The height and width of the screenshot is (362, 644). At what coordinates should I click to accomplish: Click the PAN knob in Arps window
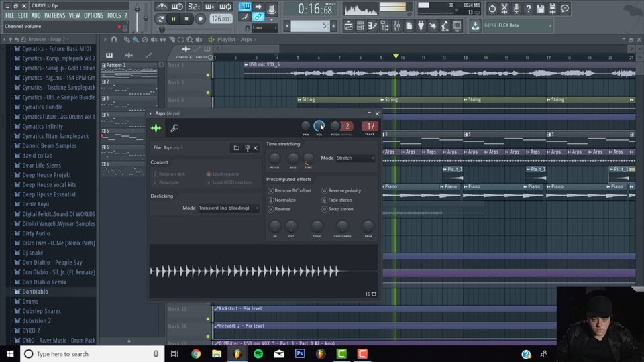tap(306, 126)
